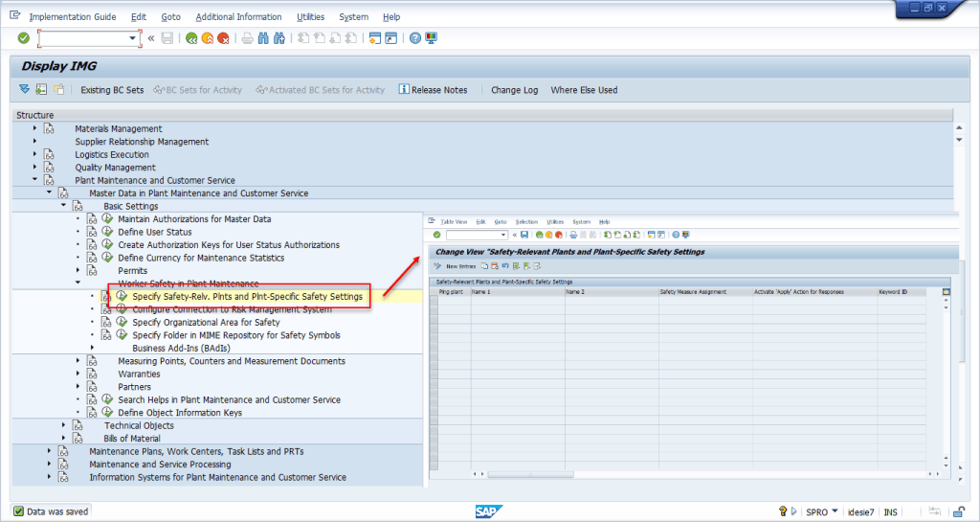Expand the Technical Objects node
980x522 pixels.
64,425
